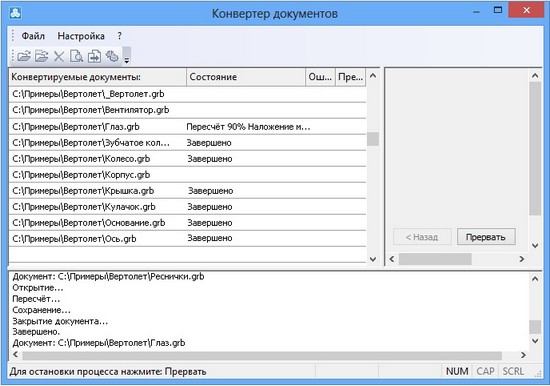Image resolution: width=550 pixels, height=386 pixels.
Task: Click log line Сохранение...
Action: coord(41,310)
